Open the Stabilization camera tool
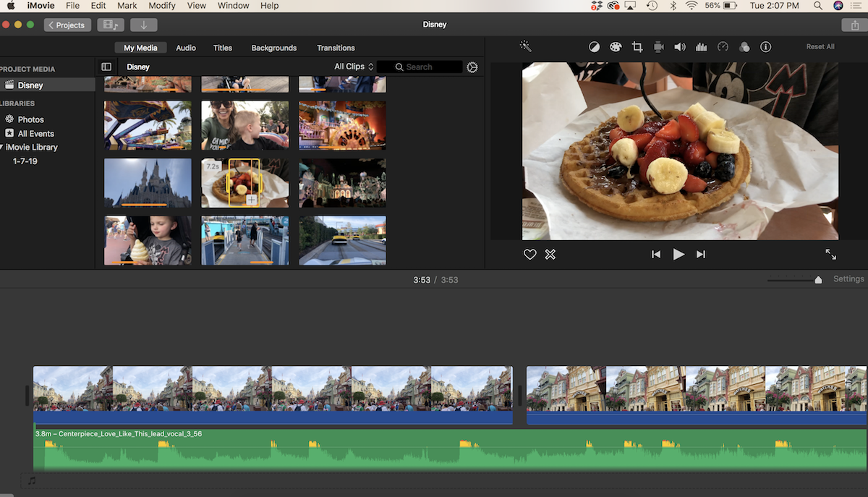868x497 pixels. 658,47
